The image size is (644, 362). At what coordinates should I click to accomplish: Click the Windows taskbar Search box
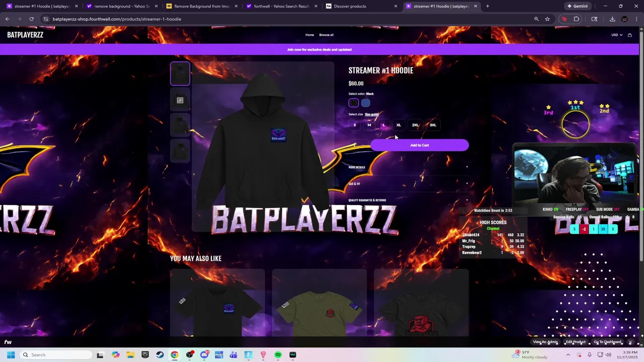56,354
